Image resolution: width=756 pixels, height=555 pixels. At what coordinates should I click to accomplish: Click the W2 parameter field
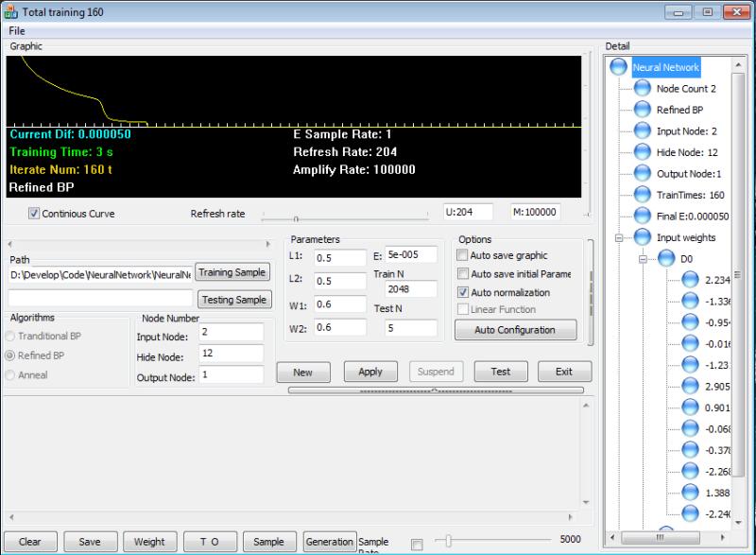(340, 327)
